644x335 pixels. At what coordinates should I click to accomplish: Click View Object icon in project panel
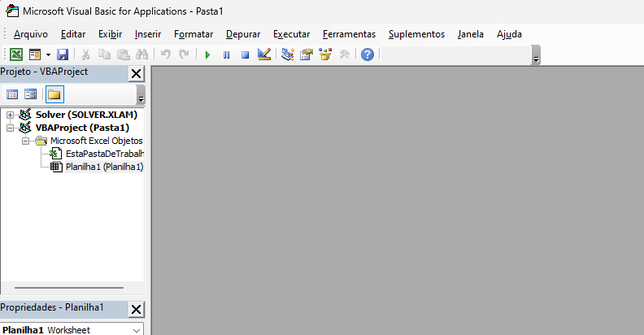tap(30, 95)
